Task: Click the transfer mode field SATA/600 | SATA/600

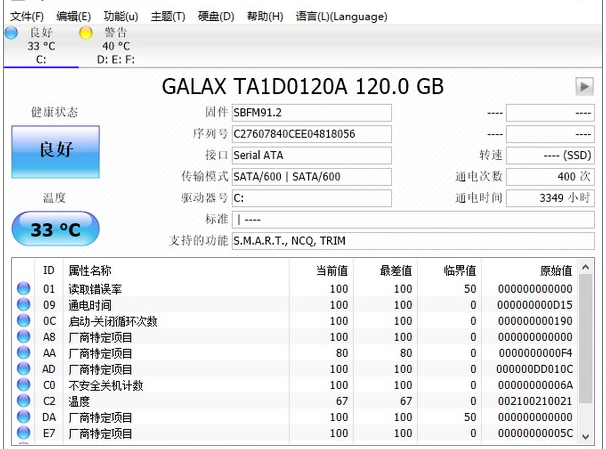Action: point(312,177)
